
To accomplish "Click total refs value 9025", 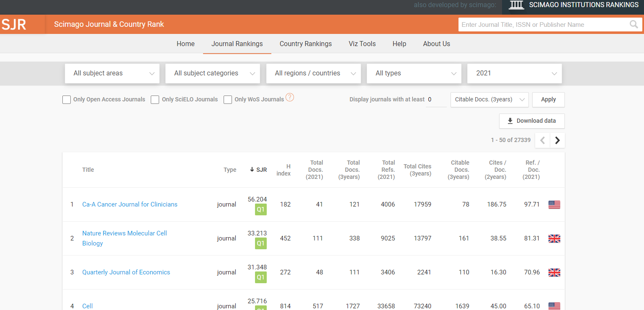I will click(x=387, y=238).
